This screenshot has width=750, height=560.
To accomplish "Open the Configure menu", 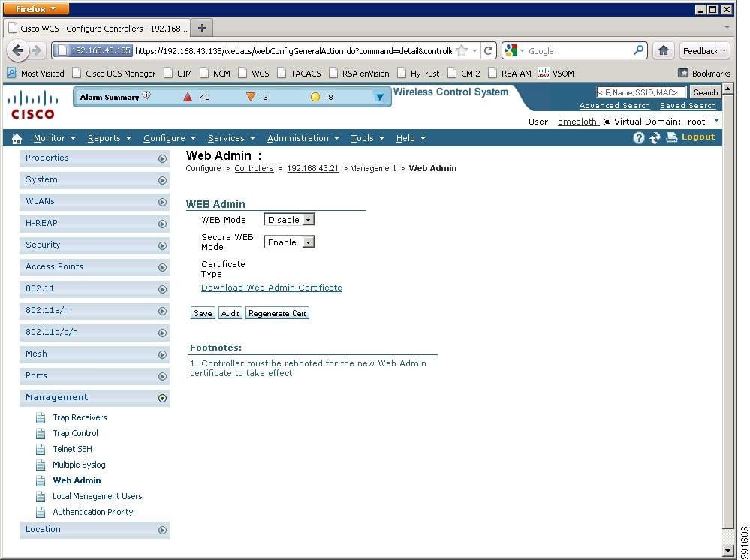I will pyautogui.click(x=170, y=138).
